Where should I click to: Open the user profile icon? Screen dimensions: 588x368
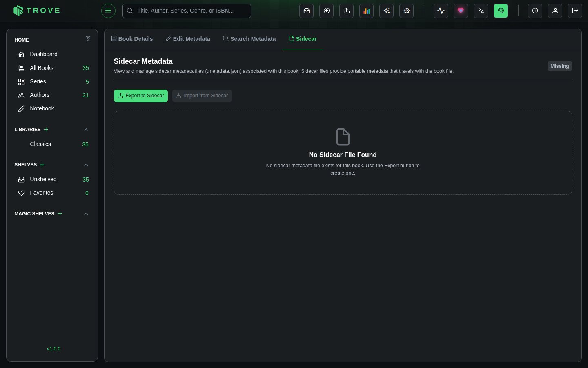coord(555,11)
